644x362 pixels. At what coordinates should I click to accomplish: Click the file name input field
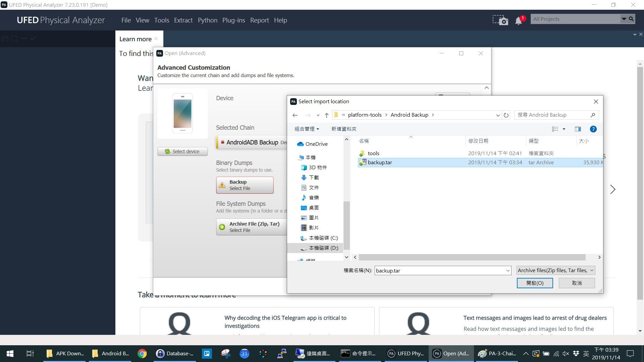(440, 270)
